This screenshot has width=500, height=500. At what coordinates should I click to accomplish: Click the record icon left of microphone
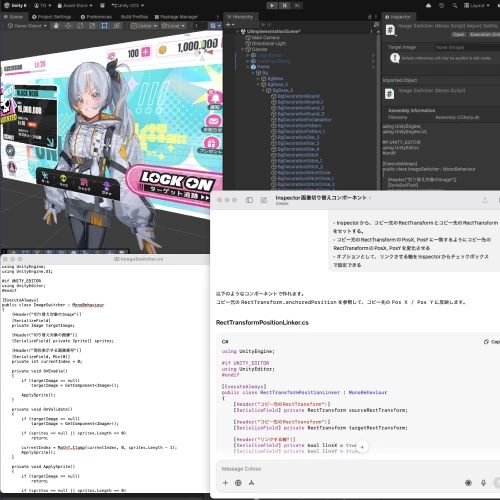coord(468,483)
